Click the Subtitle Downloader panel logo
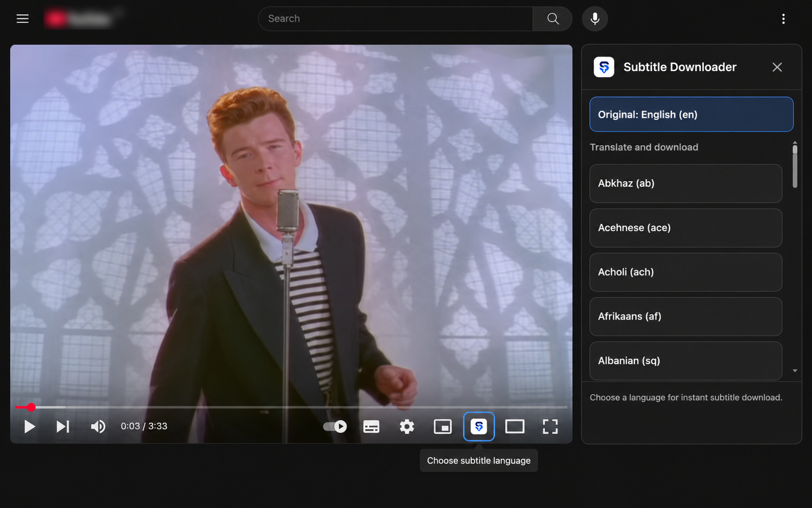The width and height of the screenshot is (812, 508). point(604,67)
